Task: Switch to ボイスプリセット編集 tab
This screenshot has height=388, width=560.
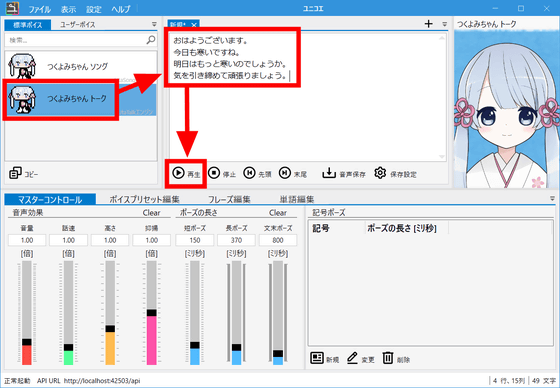Action: point(144,199)
